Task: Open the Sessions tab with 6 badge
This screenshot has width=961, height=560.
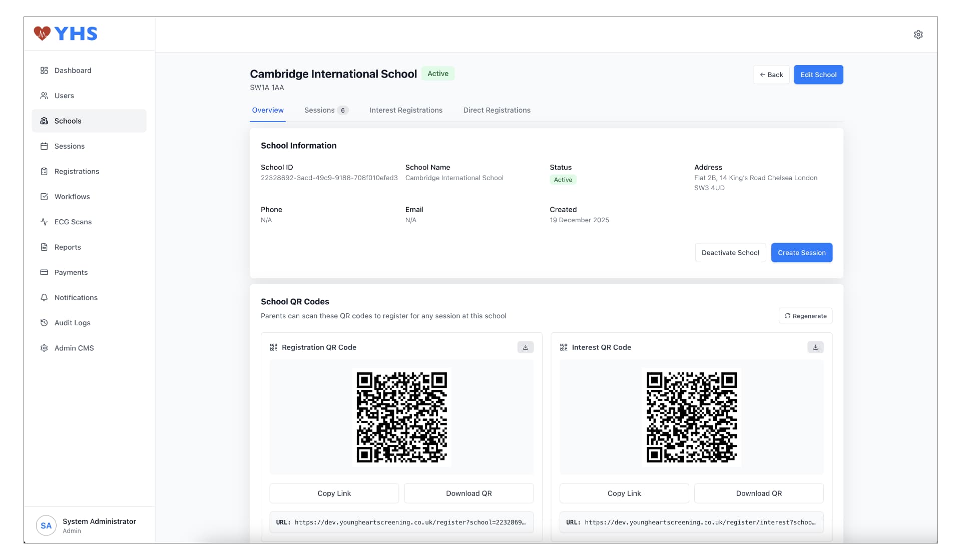Action: click(x=326, y=110)
